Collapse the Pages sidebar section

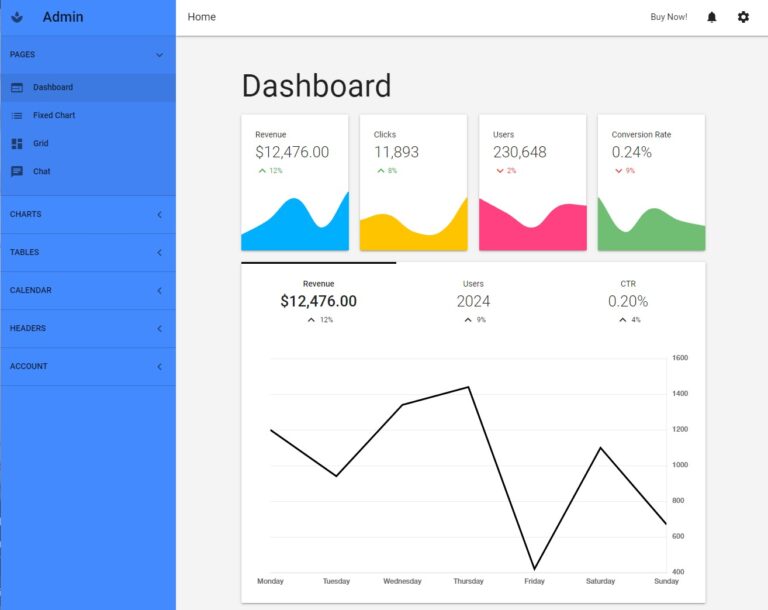159,55
